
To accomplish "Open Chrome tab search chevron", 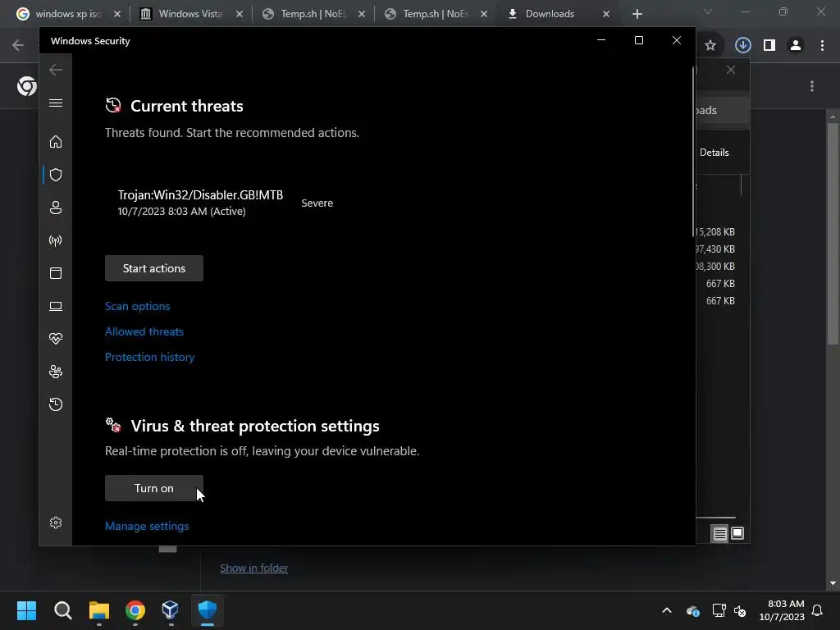I will pyautogui.click(x=708, y=11).
